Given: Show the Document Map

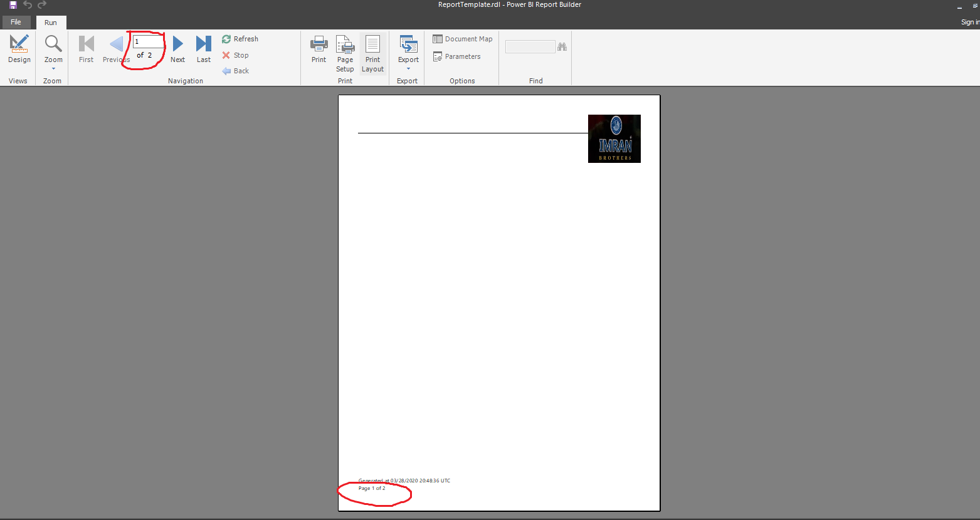Looking at the screenshot, I should click(463, 39).
